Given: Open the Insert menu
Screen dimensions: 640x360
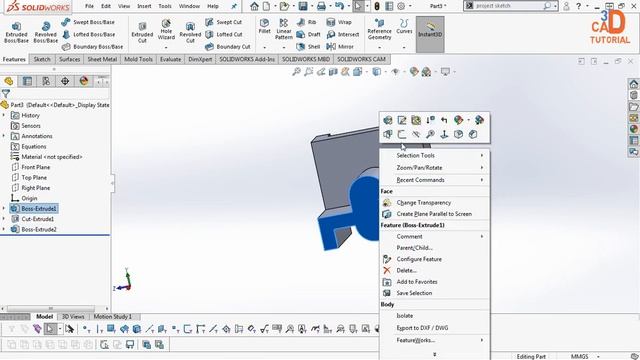Looking at the screenshot, I should tap(144, 6).
